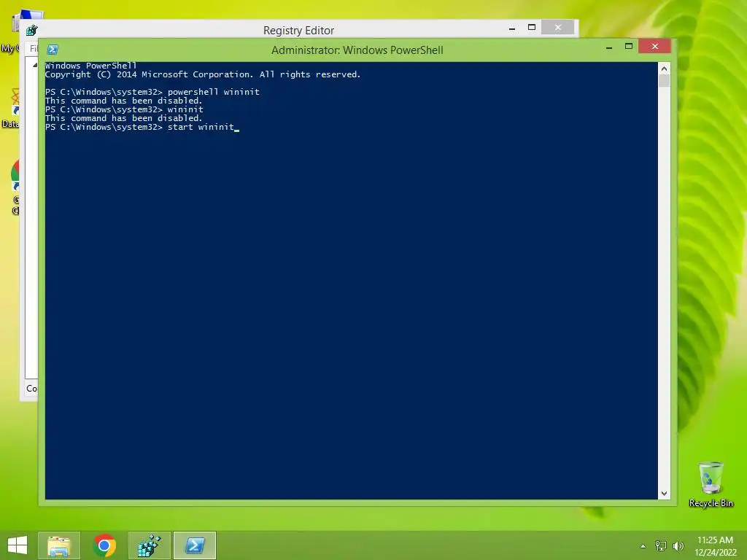
Task: Minimize the PowerShell window
Action: click(609, 47)
